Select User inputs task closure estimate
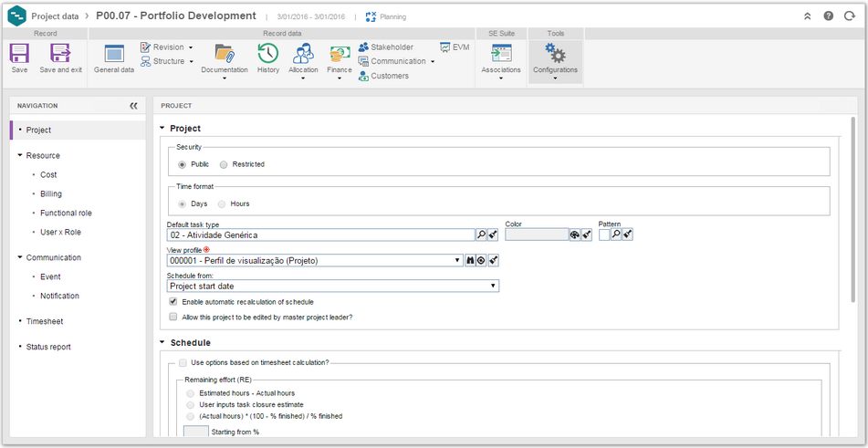Viewport: 868px width, 448px height. pos(191,405)
